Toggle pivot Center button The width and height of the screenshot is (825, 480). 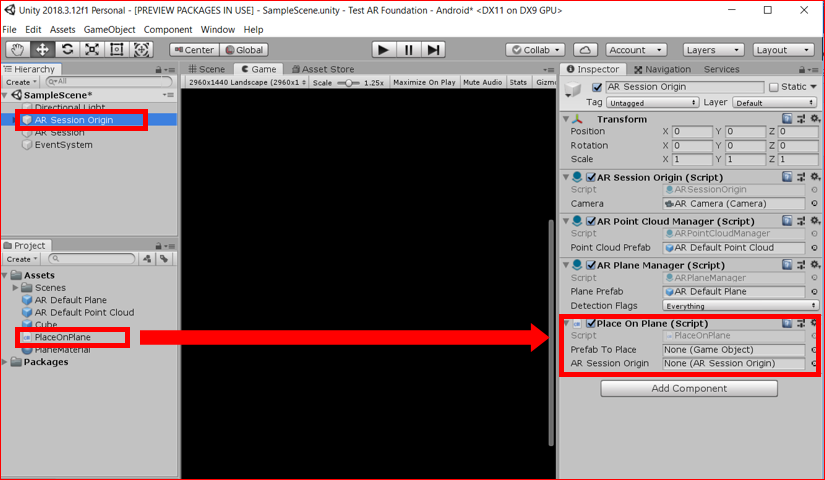point(194,49)
